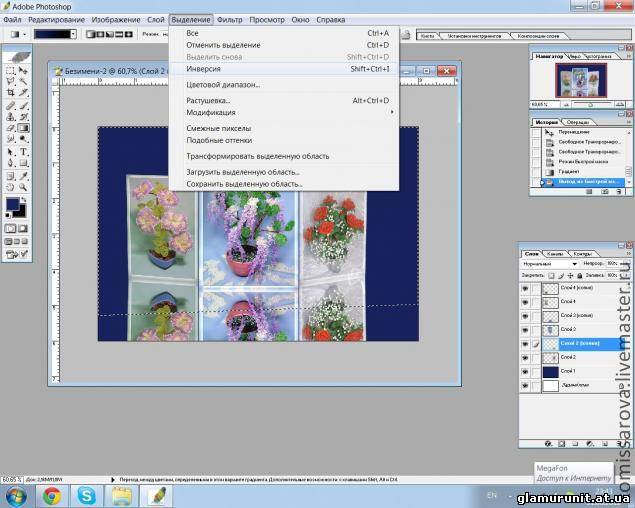Toggle lock all in Layers panel
Image resolution: width=635 pixels, height=508 pixels.
580,275
